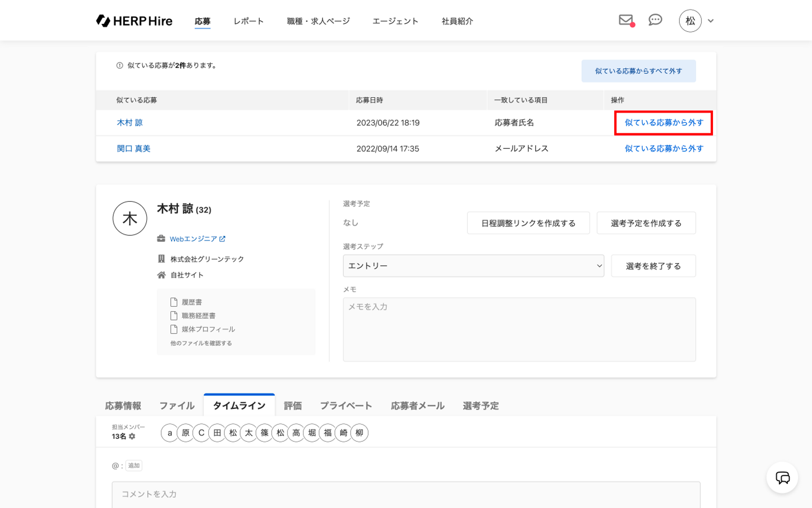The height and width of the screenshot is (508, 812).
Task: Select member avatar 田
Action: click(217, 433)
